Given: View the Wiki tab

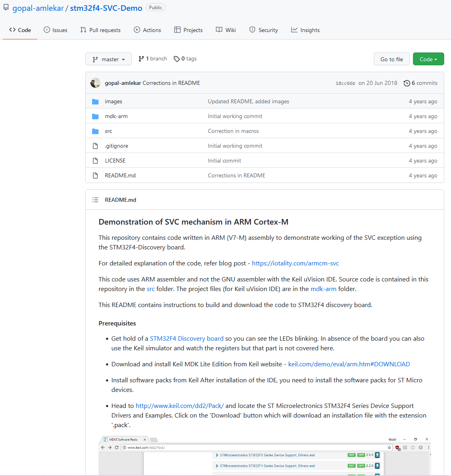Looking at the screenshot, I should point(225,30).
